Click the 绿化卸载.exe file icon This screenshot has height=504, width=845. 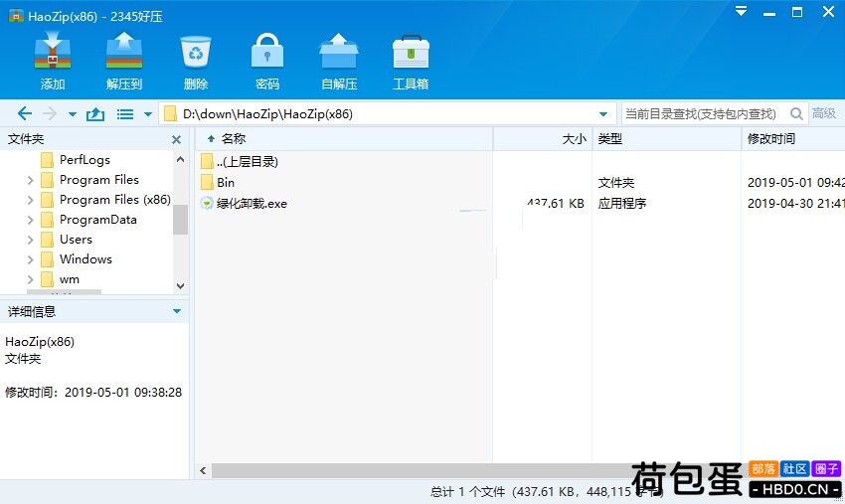click(207, 203)
